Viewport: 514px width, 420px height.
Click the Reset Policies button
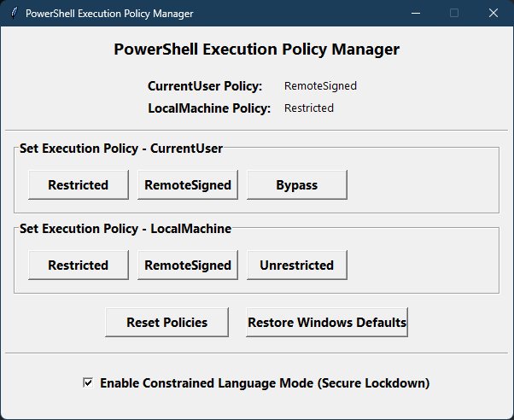tap(166, 322)
